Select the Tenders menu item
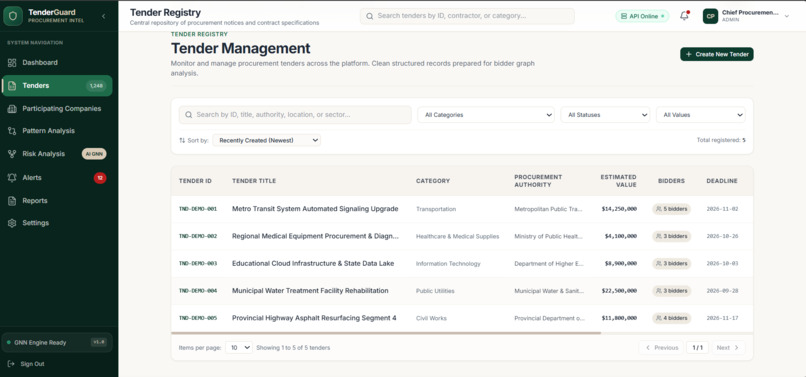This screenshot has width=806, height=377. (57, 86)
